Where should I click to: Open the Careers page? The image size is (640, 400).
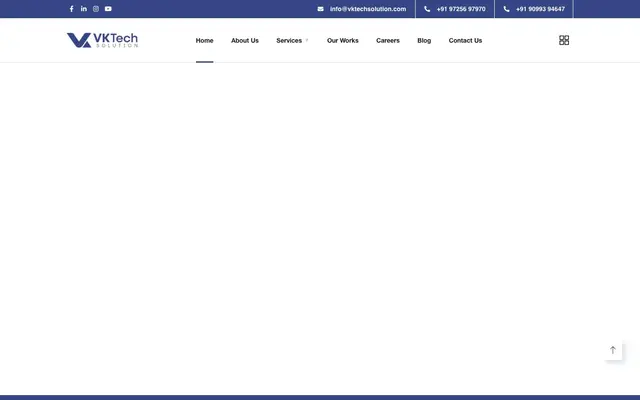point(388,40)
